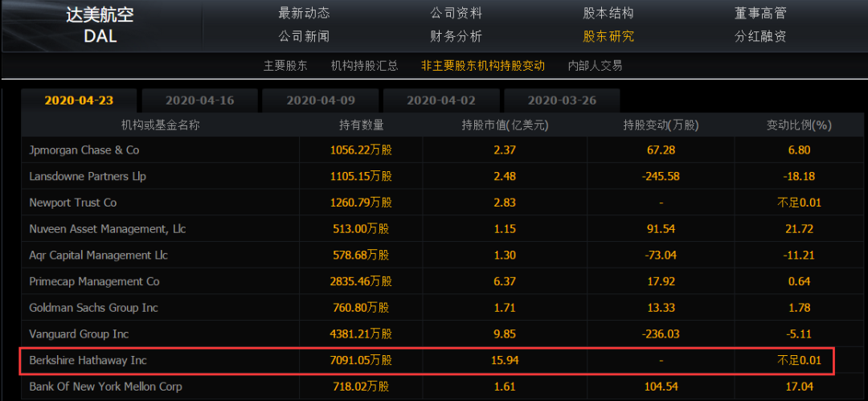Click Primecap's 6.37 market value cell
The width and height of the screenshot is (868, 401).
point(505,281)
